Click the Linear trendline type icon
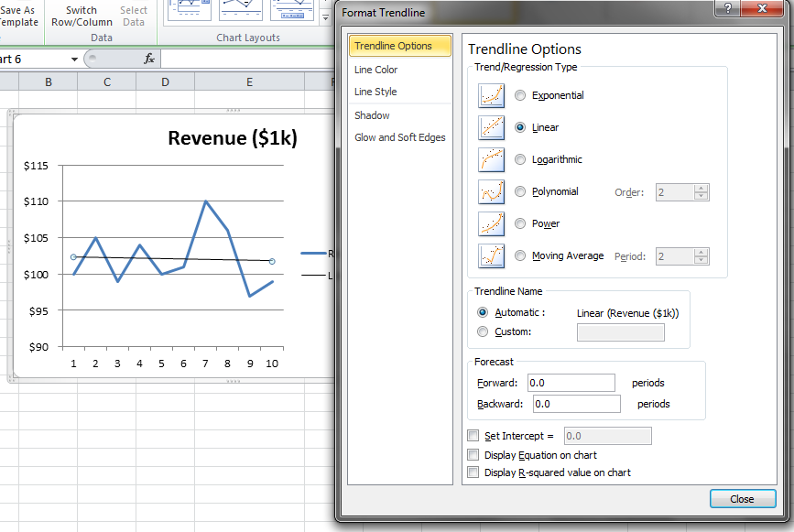The width and height of the screenshot is (794, 532). (x=491, y=127)
